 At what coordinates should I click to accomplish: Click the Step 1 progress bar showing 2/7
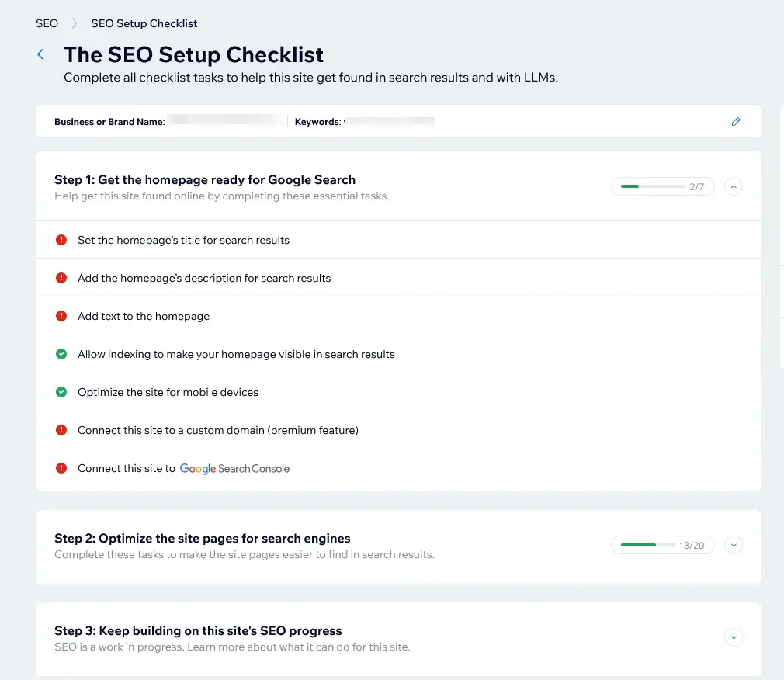tap(662, 186)
